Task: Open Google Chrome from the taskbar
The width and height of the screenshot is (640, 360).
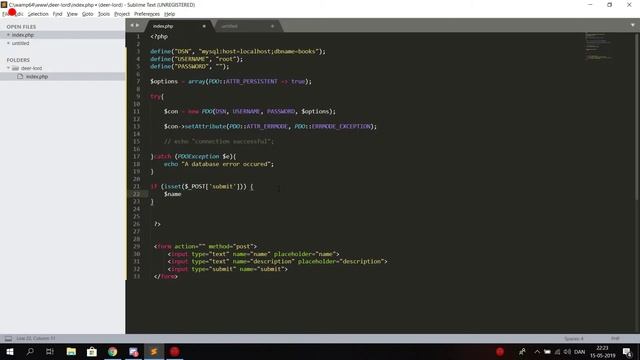Action: 113,351
